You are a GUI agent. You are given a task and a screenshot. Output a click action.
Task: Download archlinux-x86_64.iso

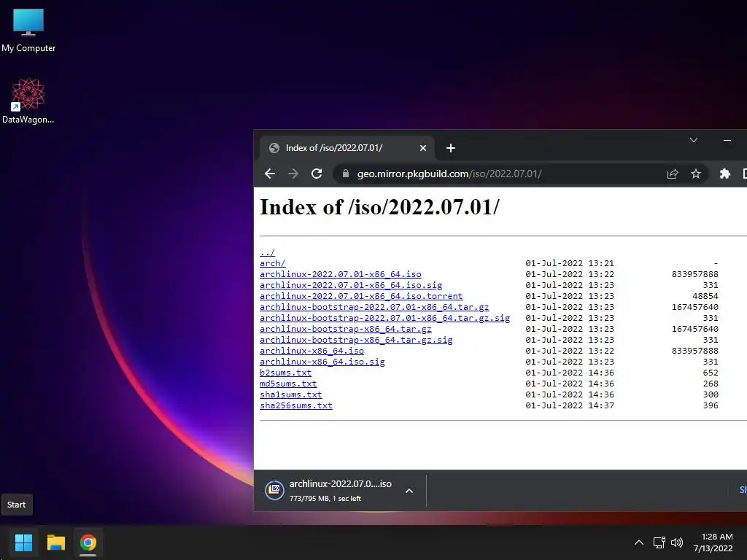(x=311, y=351)
